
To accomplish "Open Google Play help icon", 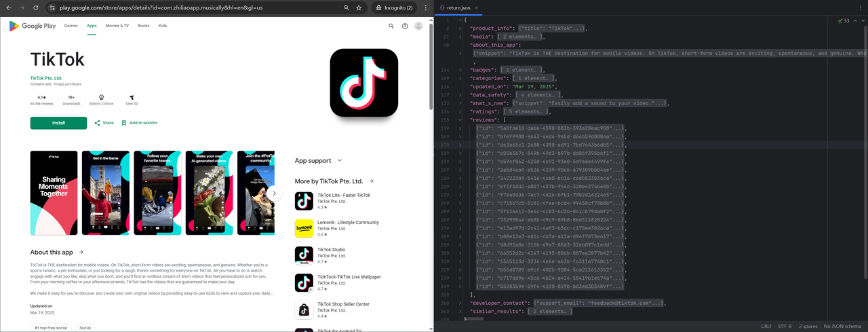I will pyautogui.click(x=405, y=26).
